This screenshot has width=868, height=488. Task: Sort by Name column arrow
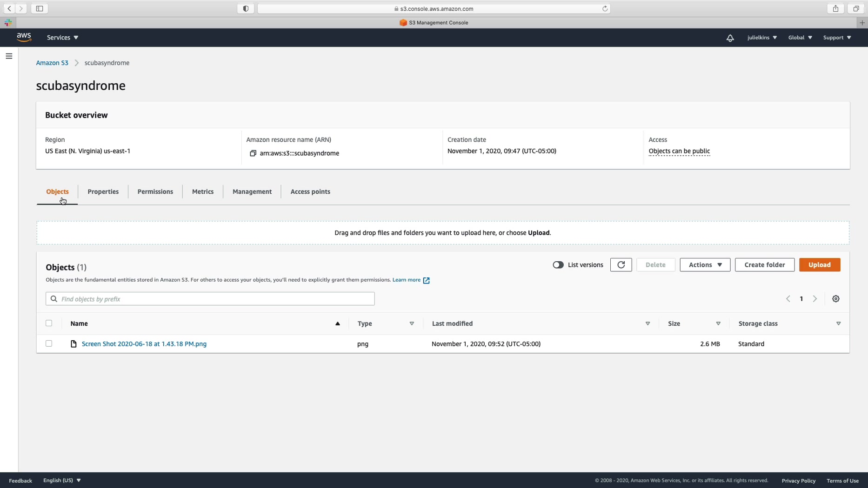point(338,323)
